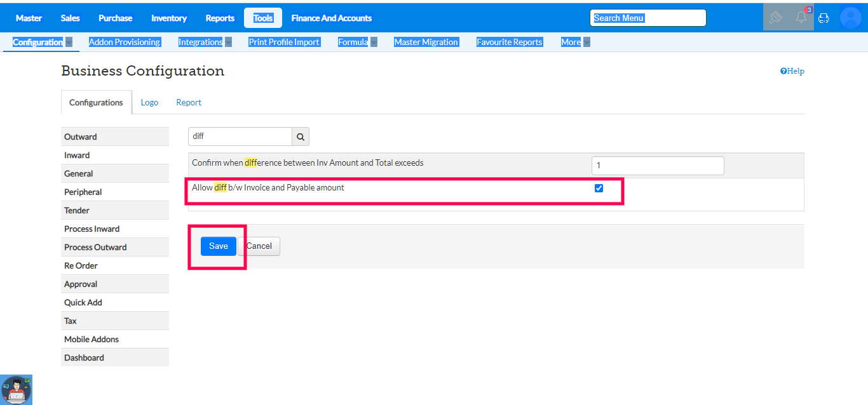
Task: Open Addon Provisioning
Action: 125,43
